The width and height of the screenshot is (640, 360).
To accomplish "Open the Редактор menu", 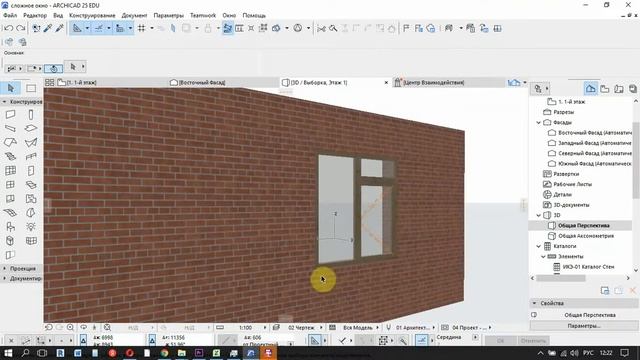I will click(35, 15).
